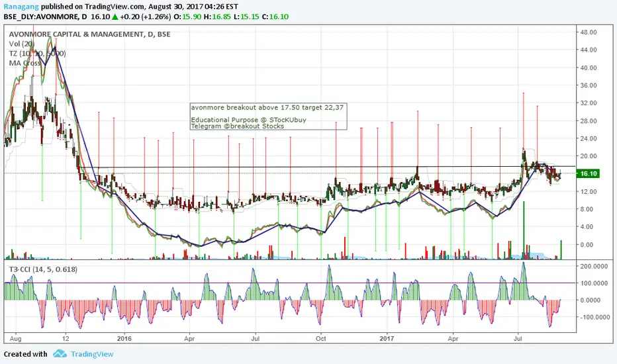Viewport: 617px width, 364px height.
Task: Click the 2016 date label on time axis
Action: 124,338
